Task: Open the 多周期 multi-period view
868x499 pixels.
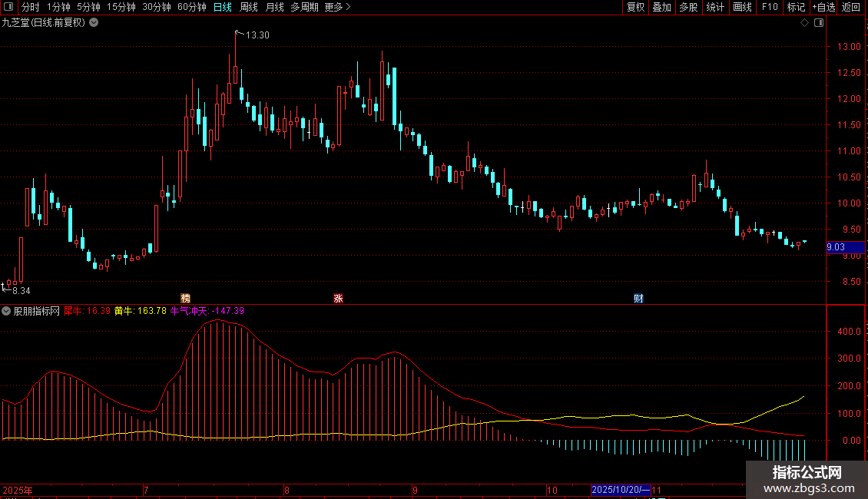Action: click(304, 7)
